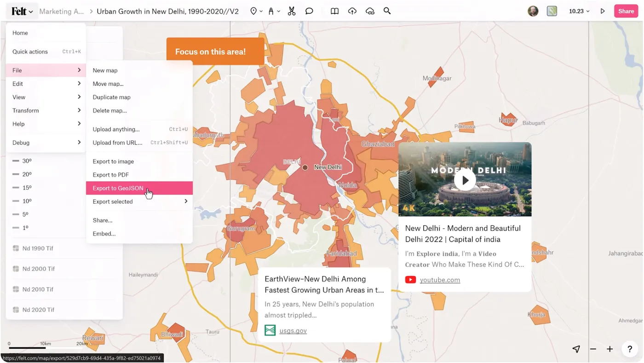The image size is (644, 363).
Task: Go to the Marketing A... breadcrumb folder
Action: (62, 11)
